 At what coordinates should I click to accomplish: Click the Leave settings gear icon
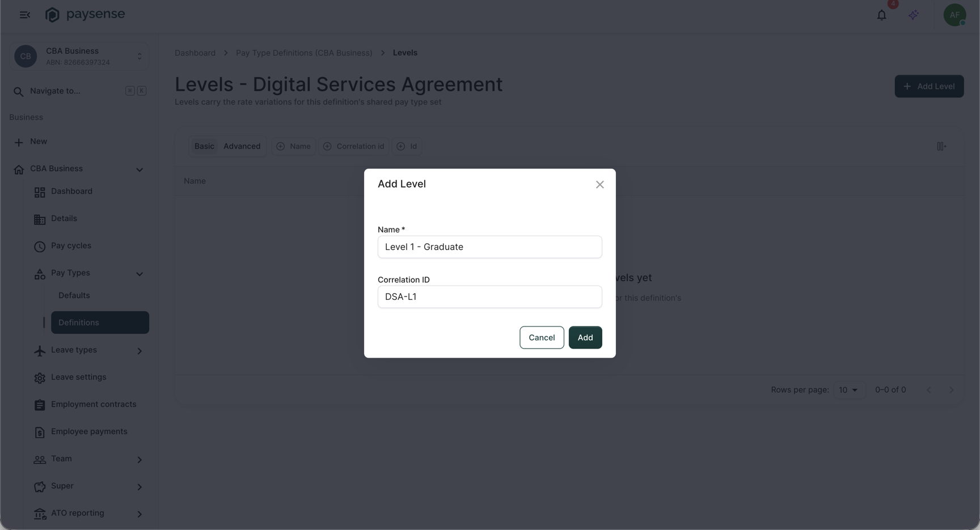click(x=40, y=378)
